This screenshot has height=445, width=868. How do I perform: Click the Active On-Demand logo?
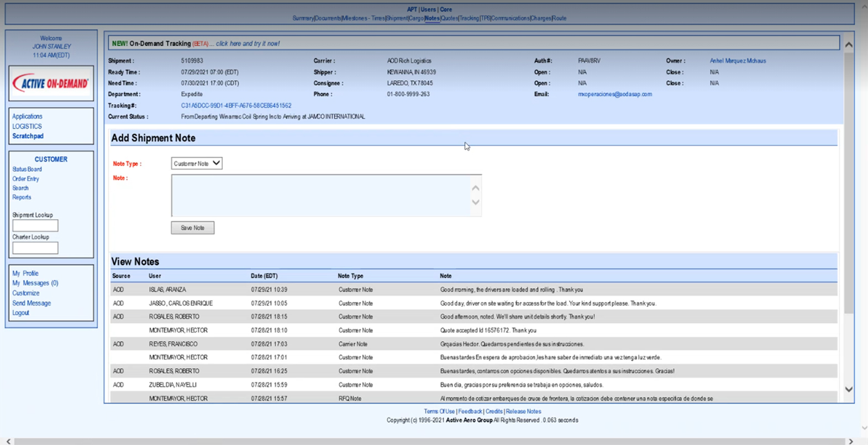tap(51, 83)
